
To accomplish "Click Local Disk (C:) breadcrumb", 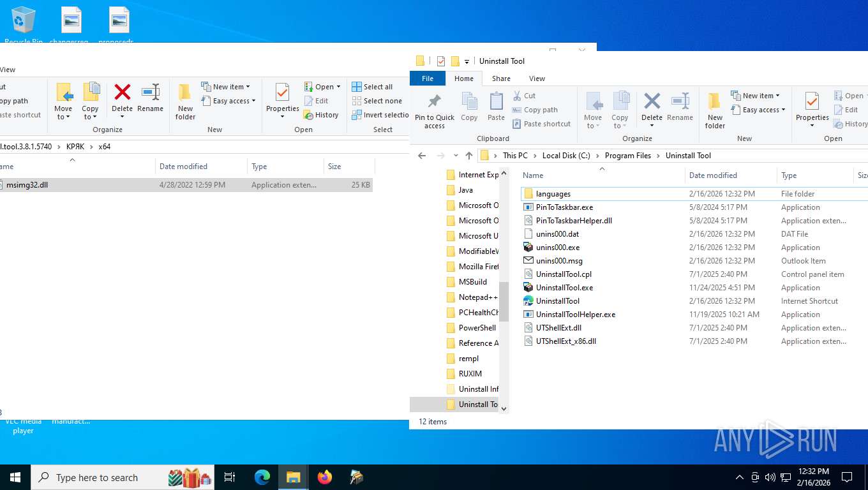I will [566, 156].
